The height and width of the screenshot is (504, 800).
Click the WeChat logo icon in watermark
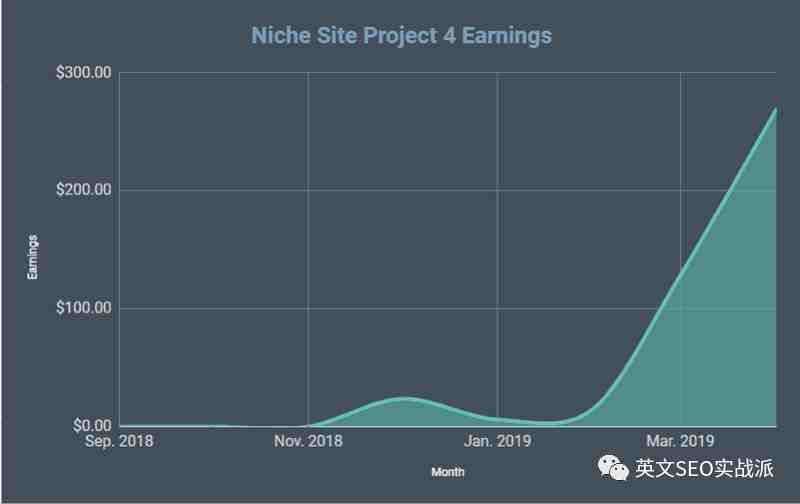(x=613, y=468)
